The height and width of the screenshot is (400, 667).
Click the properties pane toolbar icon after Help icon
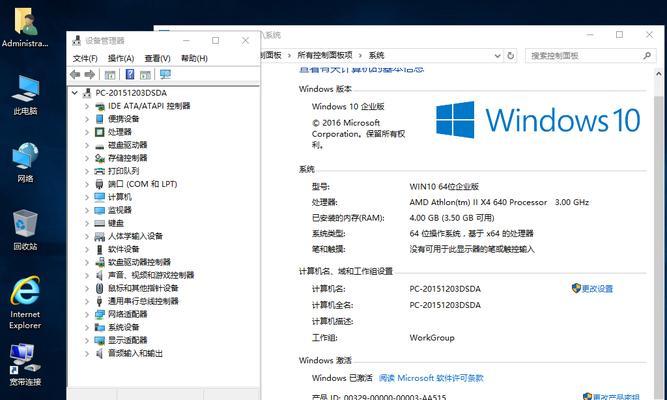click(x=145, y=75)
